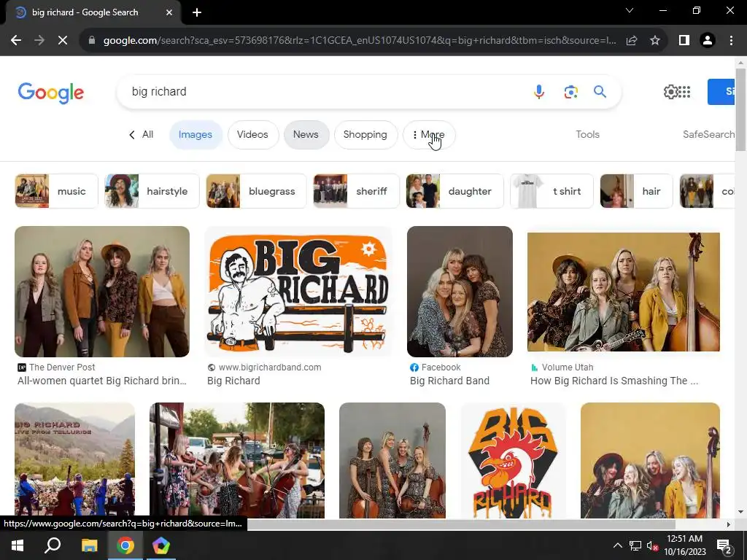Open File Explorer from taskbar

pyautogui.click(x=89, y=545)
